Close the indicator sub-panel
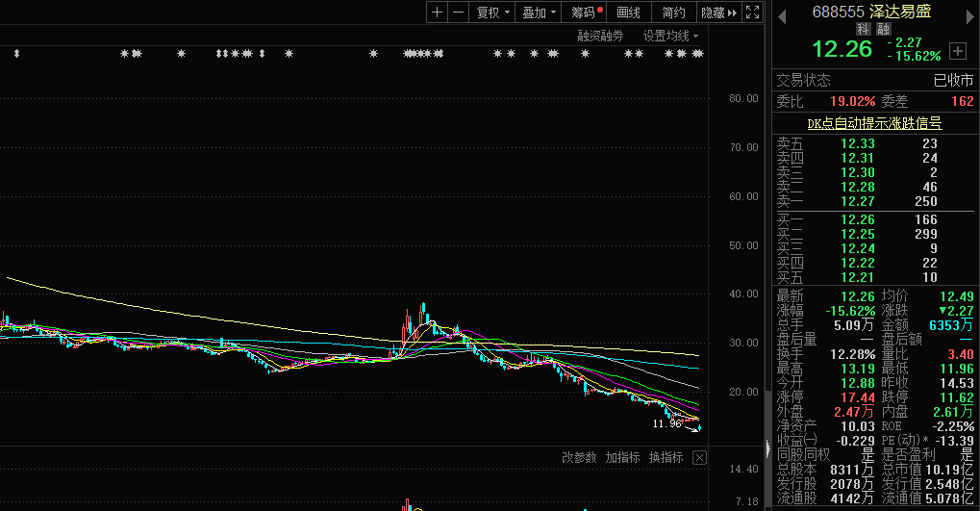Viewport: 980px width, 511px height. pos(699,458)
